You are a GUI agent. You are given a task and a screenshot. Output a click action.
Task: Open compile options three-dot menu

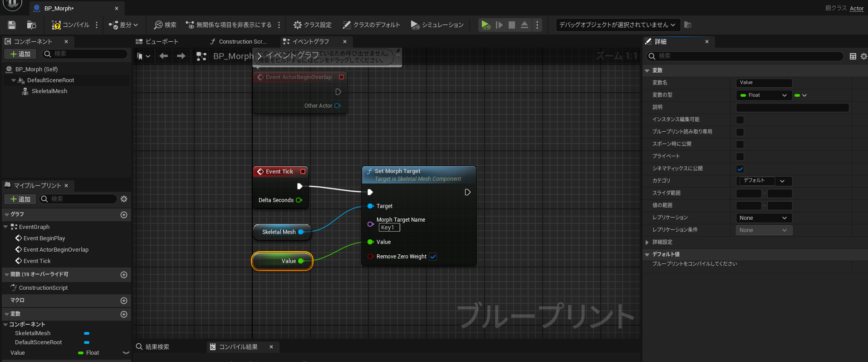click(97, 25)
